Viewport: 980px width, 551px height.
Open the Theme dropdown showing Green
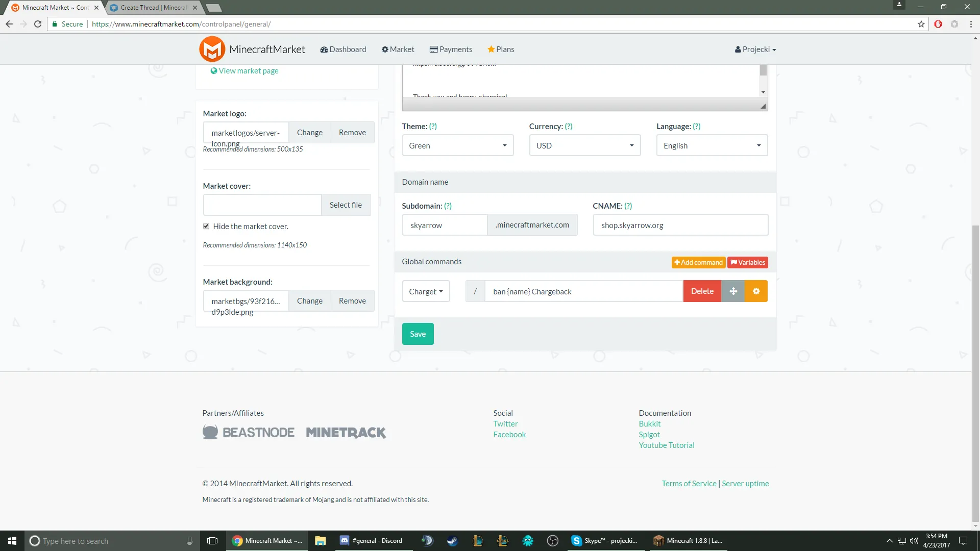pos(458,145)
